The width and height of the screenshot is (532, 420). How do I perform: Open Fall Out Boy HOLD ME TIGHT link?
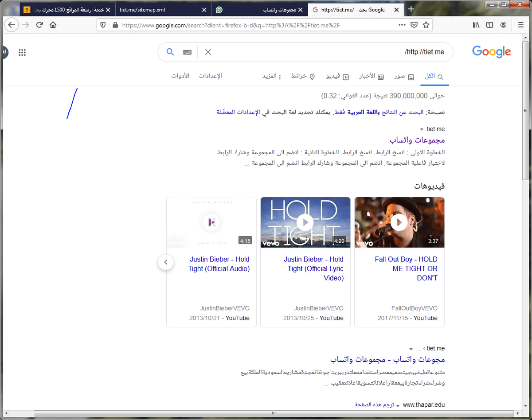point(406,268)
